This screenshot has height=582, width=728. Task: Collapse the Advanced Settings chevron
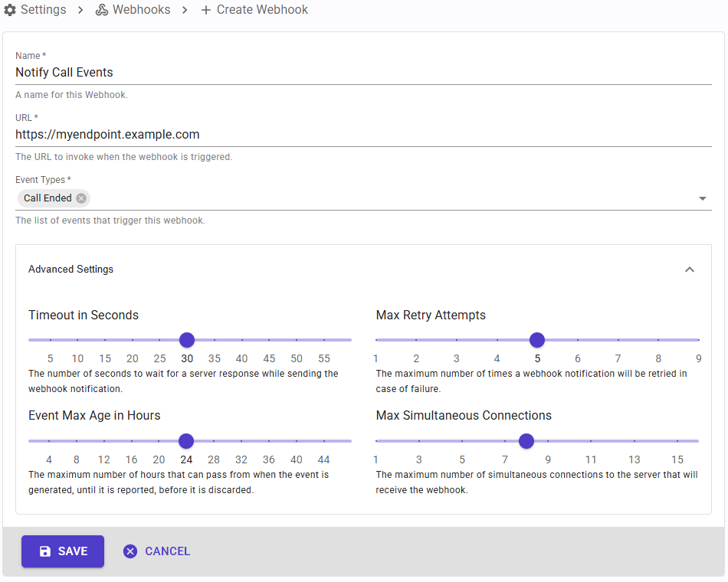click(x=689, y=270)
